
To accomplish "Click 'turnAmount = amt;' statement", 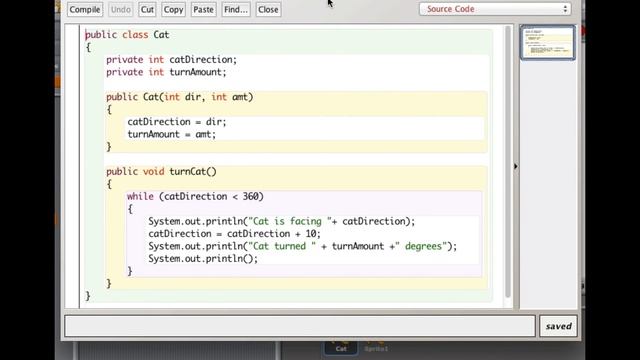I will (x=172, y=134).
